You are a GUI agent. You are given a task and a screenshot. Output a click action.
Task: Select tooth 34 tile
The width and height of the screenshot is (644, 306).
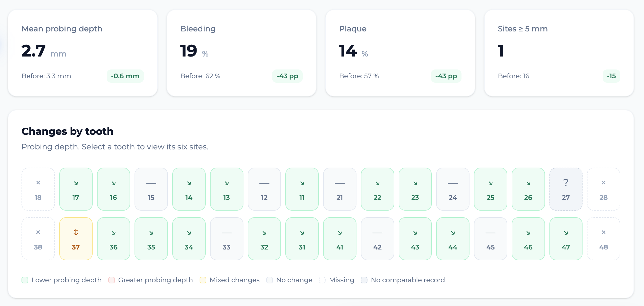(189, 239)
